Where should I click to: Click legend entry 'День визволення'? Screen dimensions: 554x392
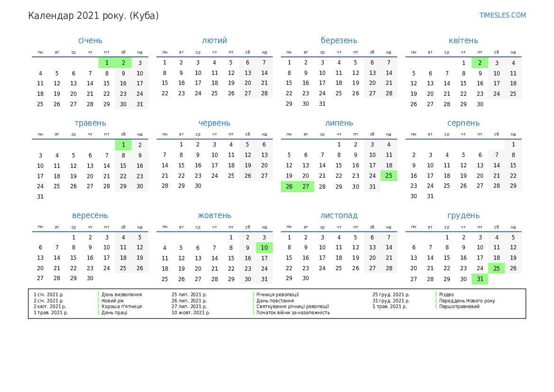(x=121, y=294)
